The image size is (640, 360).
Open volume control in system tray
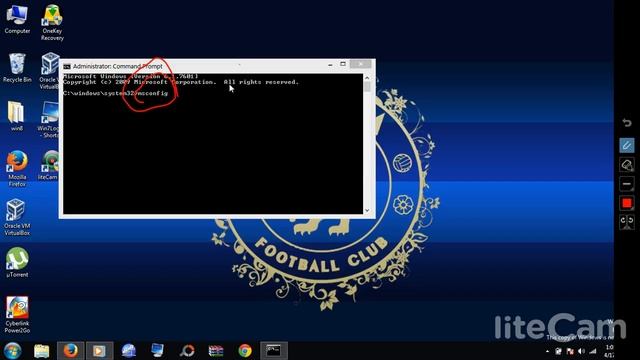tap(581, 351)
